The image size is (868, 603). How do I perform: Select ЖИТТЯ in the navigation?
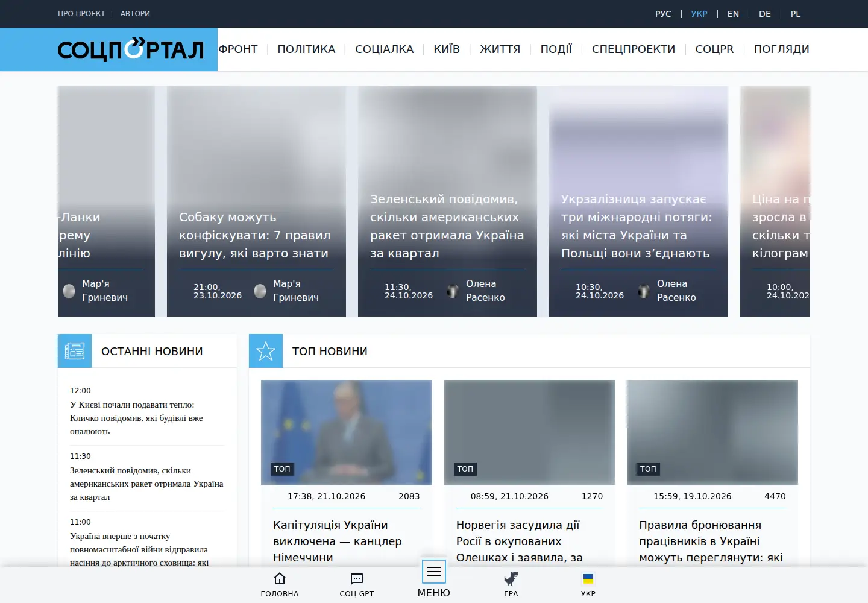click(500, 49)
